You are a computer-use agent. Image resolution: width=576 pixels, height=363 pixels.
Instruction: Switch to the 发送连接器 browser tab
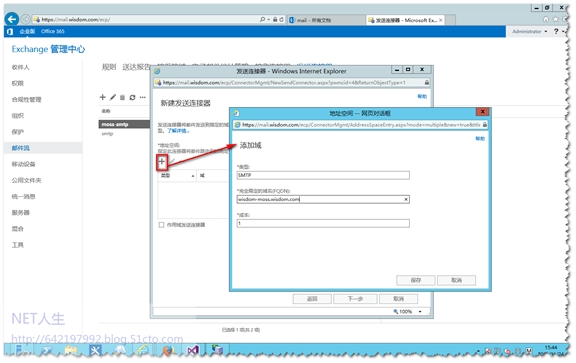coord(405,20)
